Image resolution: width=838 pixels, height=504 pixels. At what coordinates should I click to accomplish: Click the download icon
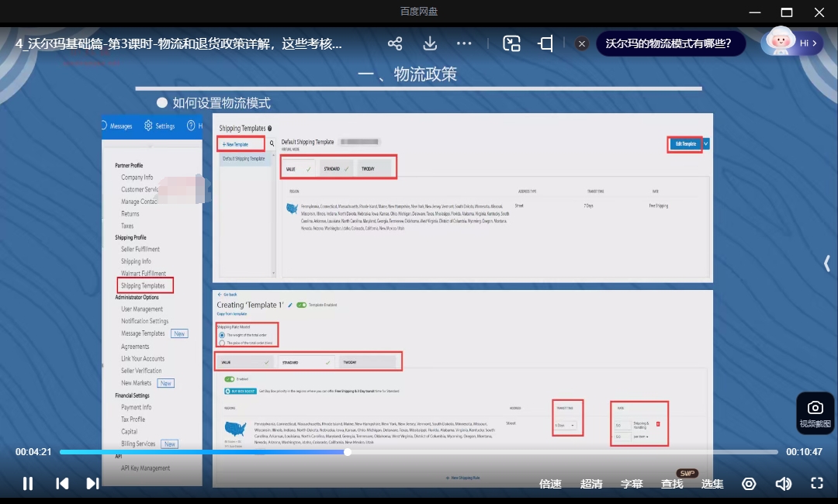(x=430, y=43)
